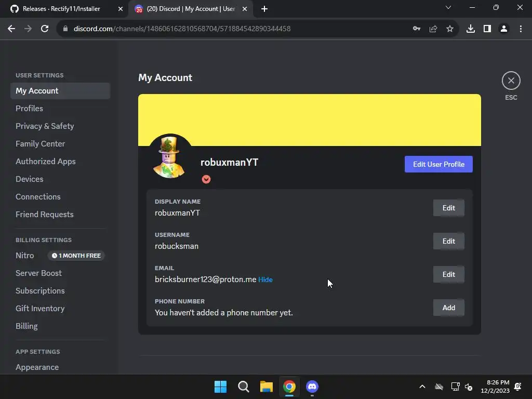Click the red badge under robuxmanYT

click(x=206, y=179)
